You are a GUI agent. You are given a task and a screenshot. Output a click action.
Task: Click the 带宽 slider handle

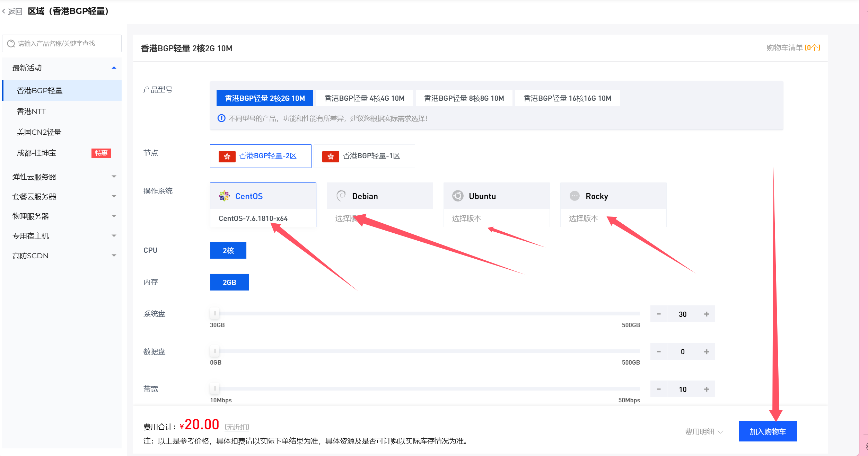[214, 388]
